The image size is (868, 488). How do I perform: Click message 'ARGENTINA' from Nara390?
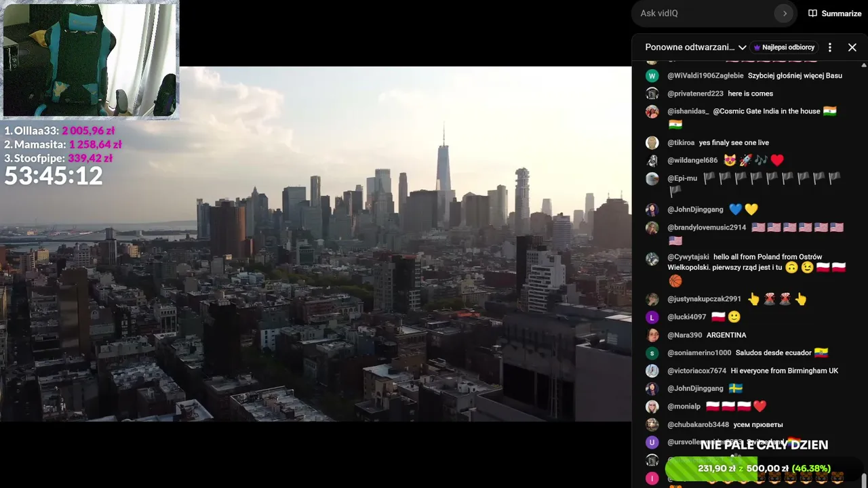[x=726, y=335]
